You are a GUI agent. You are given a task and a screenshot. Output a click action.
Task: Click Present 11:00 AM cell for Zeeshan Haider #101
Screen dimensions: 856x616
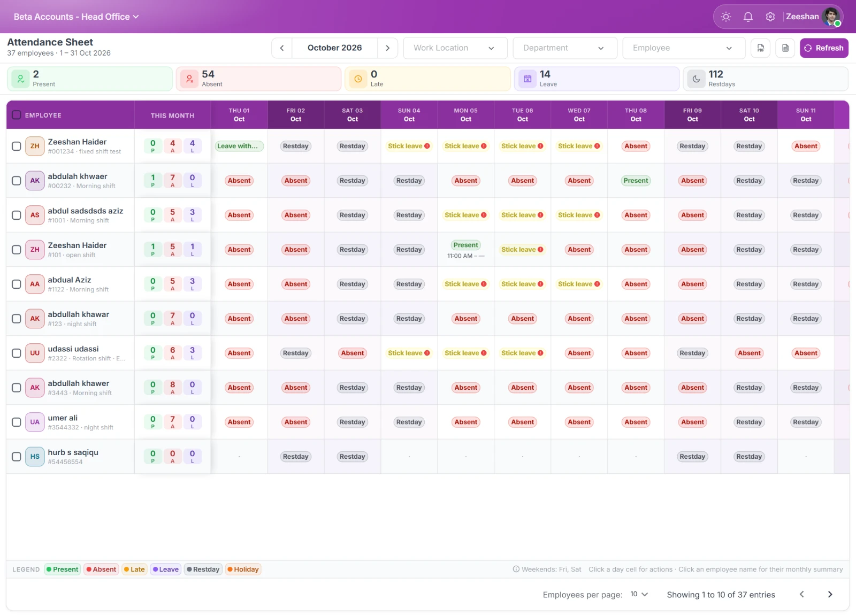coord(466,250)
